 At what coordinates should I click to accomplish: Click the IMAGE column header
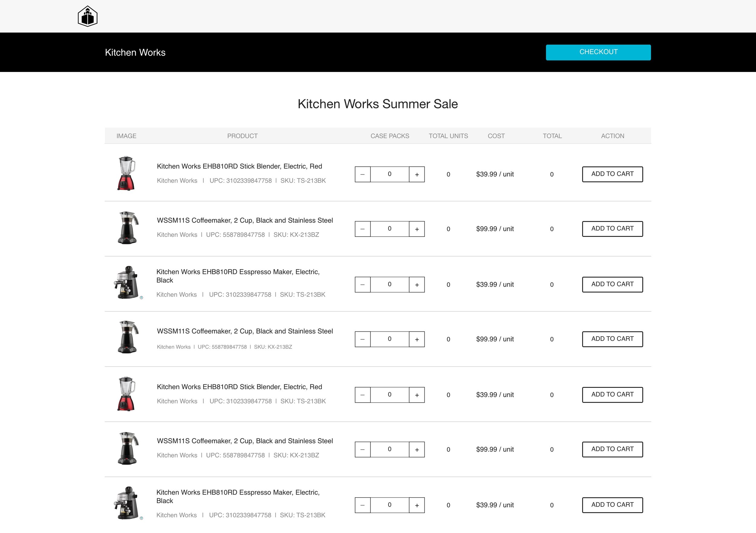126,136
